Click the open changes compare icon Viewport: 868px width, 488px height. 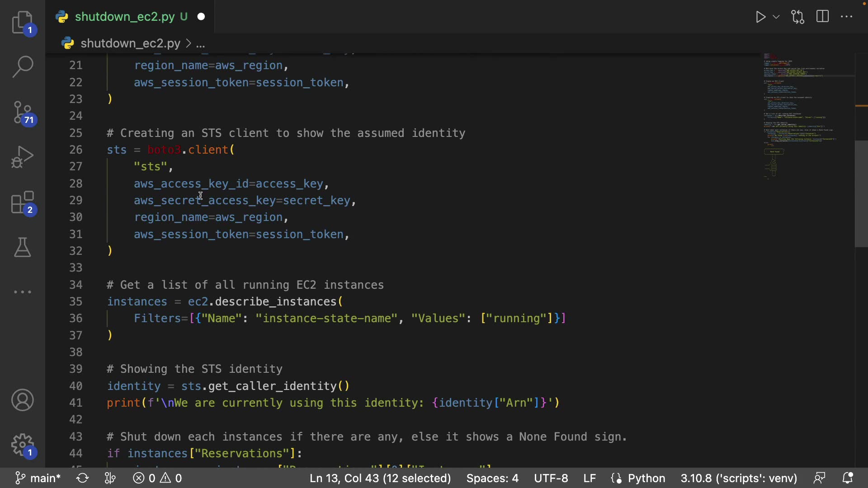(x=798, y=17)
